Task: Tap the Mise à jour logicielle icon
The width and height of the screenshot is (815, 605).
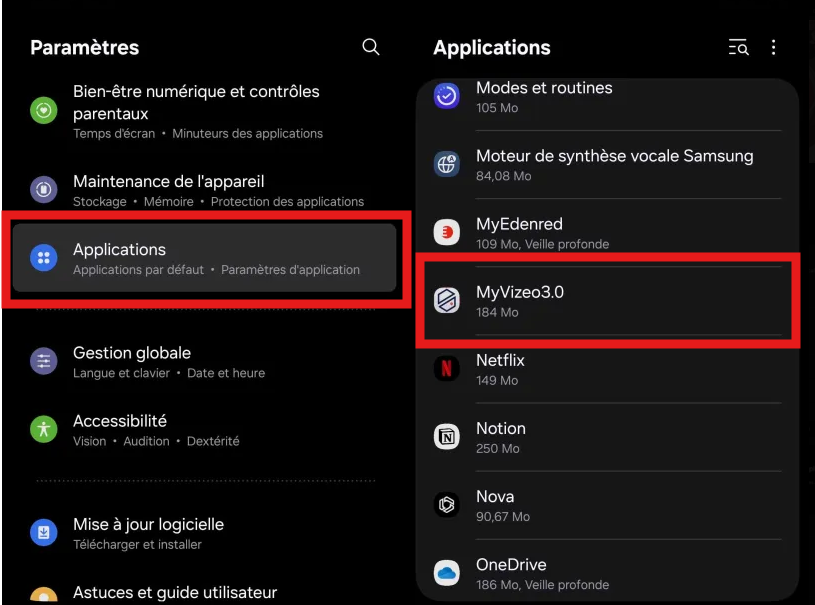Action: tap(44, 532)
